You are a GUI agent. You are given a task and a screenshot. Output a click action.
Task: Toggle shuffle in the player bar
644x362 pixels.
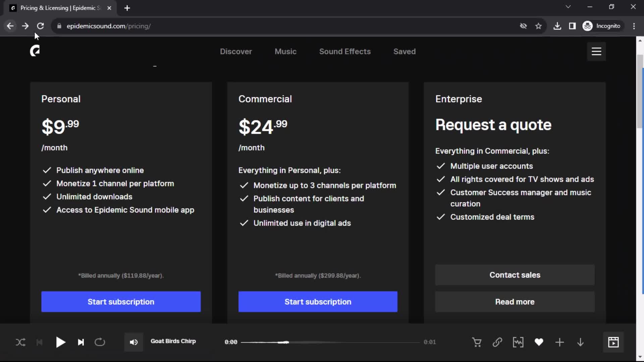pos(20,342)
